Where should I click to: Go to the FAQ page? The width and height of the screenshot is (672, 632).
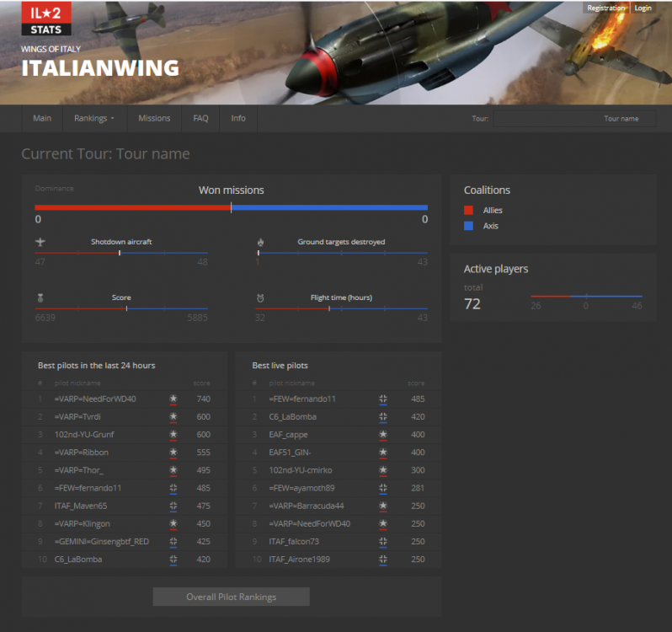pyautogui.click(x=200, y=118)
